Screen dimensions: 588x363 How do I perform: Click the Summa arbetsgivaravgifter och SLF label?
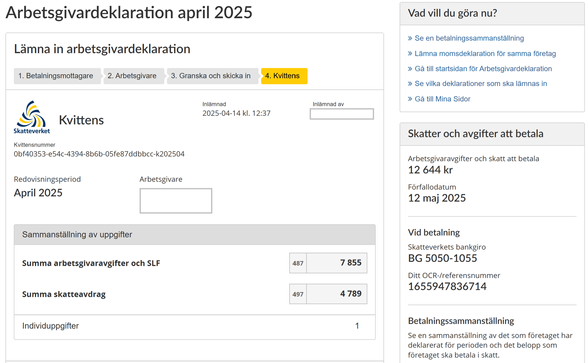91,263
